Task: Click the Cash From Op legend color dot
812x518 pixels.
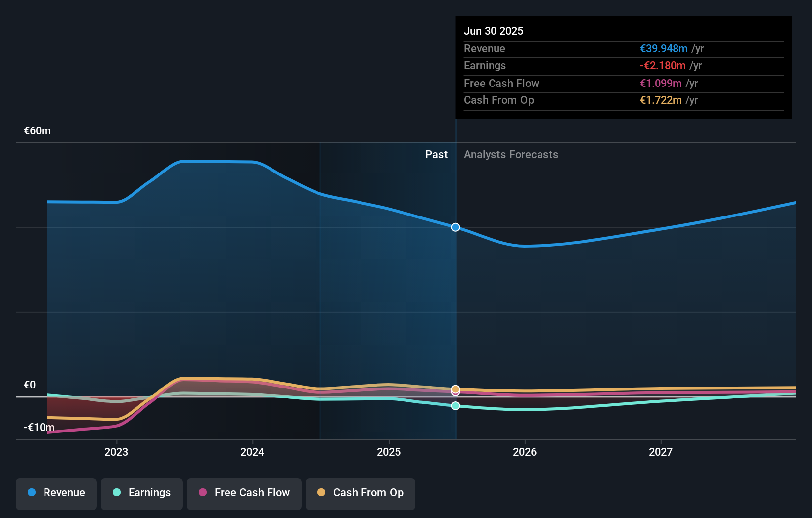Action: [x=321, y=493]
